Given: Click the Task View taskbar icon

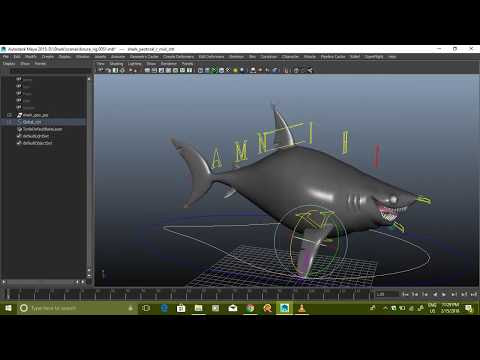Looking at the screenshot, I should [146, 308].
